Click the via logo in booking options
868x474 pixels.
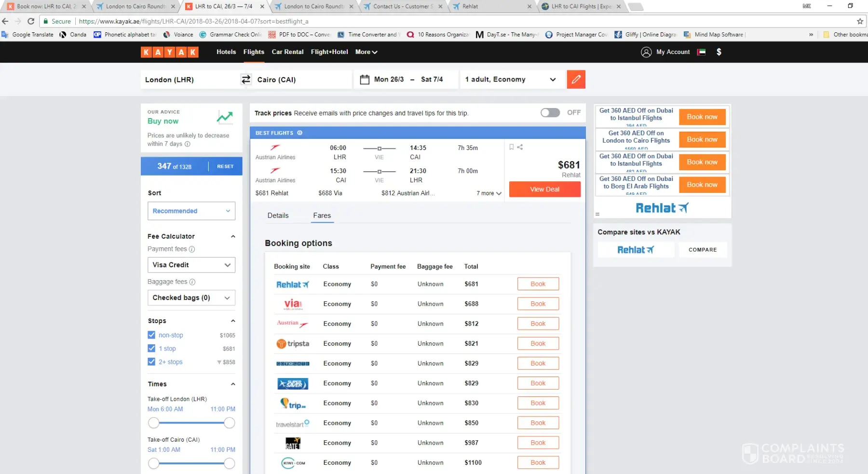(293, 304)
